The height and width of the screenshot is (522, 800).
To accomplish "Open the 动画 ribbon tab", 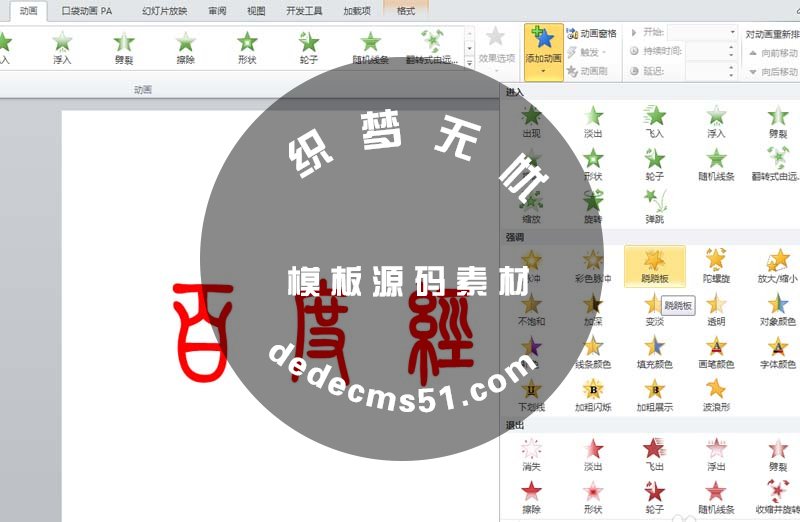I will tap(29, 11).
